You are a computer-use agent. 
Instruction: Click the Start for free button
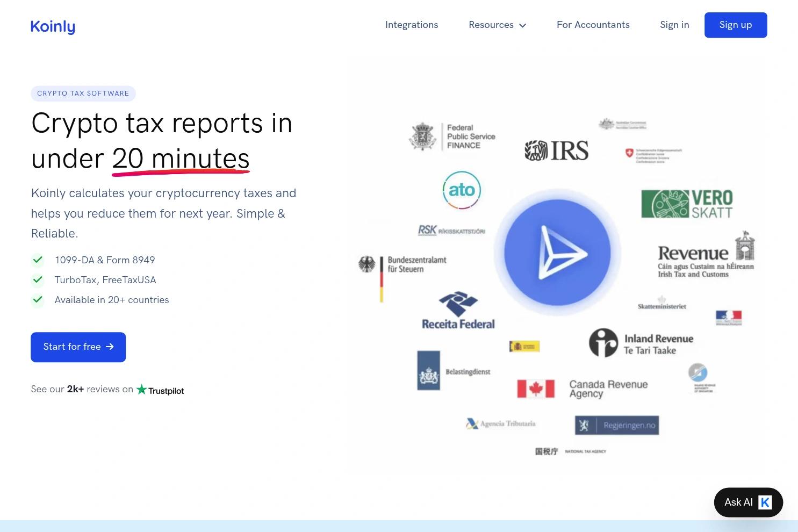[78, 347]
